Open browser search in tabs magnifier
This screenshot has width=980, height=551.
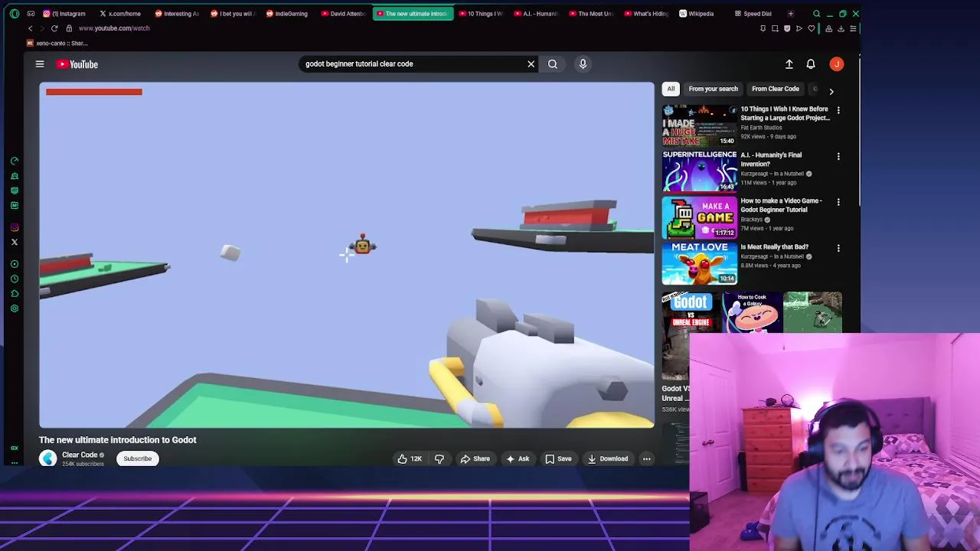[817, 14]
